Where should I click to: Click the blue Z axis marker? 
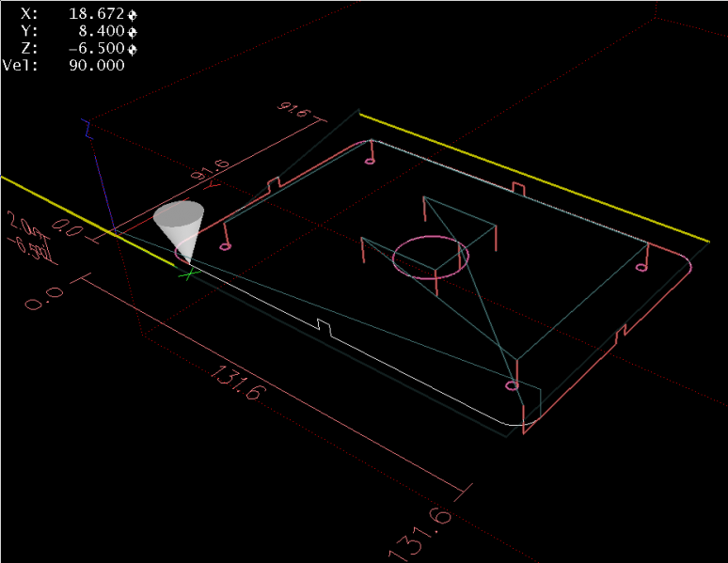pyautogui.click(x=87, y=129)
